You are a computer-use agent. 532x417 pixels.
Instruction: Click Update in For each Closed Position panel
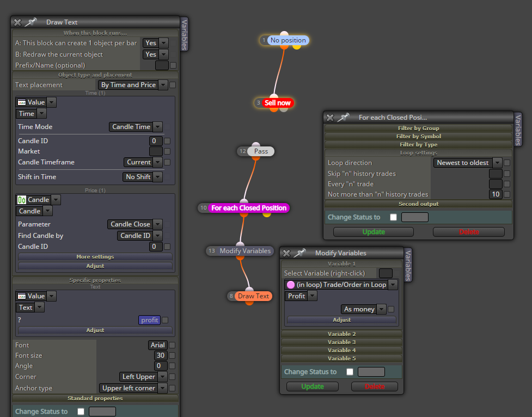373,232
